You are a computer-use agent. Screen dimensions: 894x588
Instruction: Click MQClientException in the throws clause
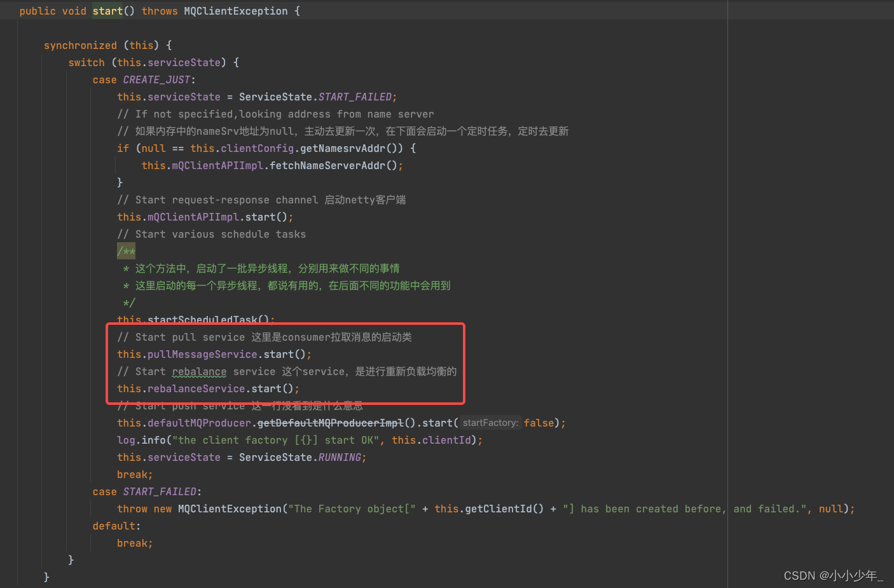point(236,11)
